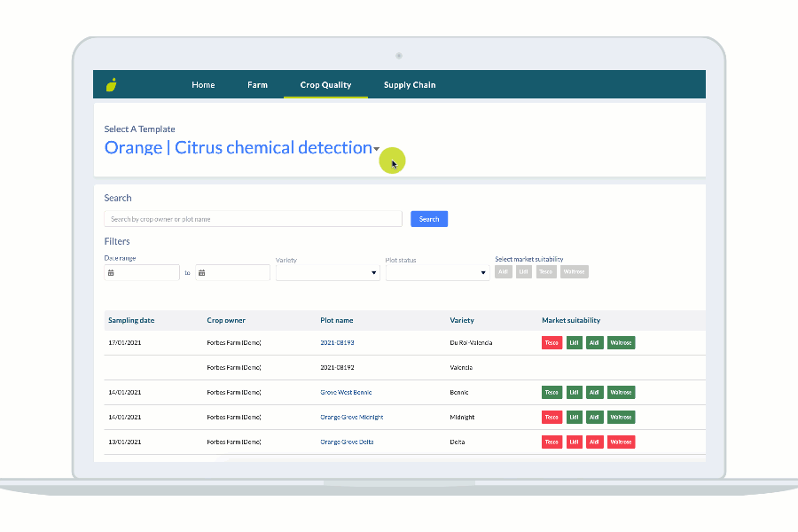
Task: Open the Supply Chain menu
Action: [410, 85]
